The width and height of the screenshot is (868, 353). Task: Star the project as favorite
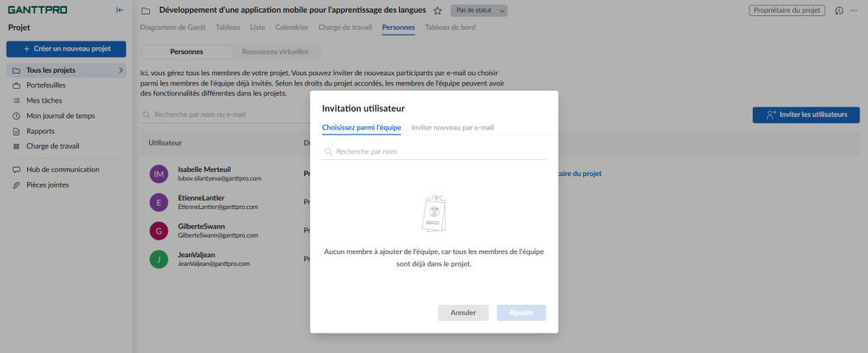[x=437, y=10]
